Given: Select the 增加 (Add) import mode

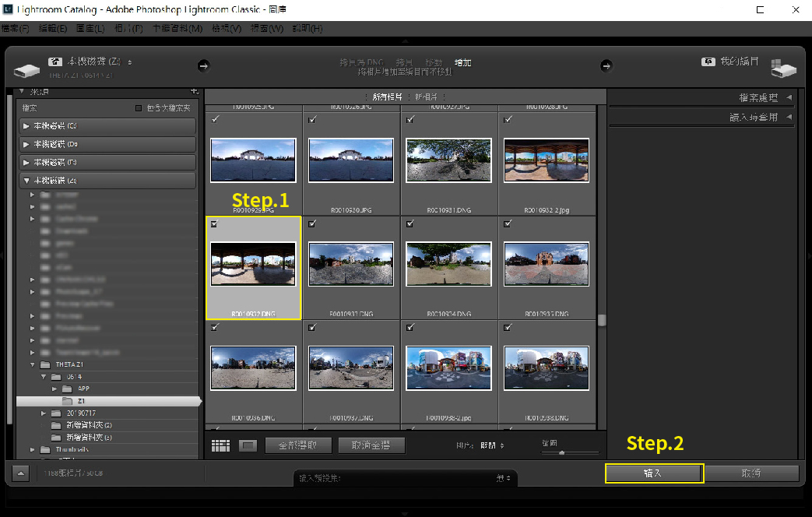Looking at the screenshot, I should 462,62.
